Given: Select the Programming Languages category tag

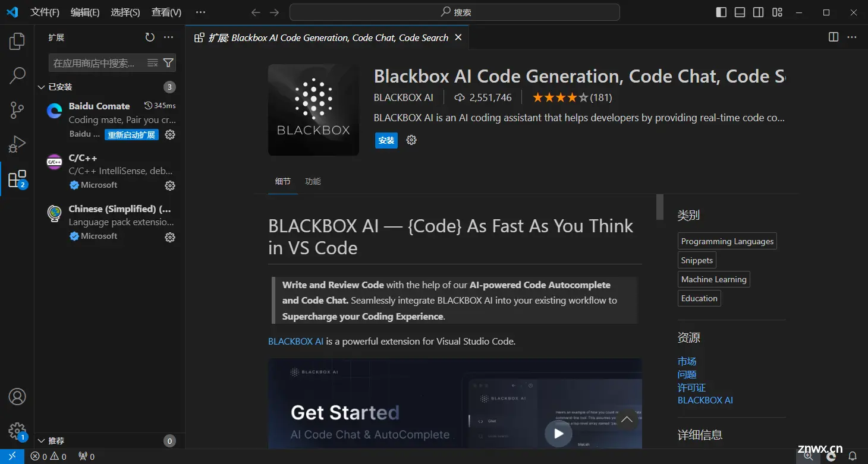Looking at the screenshot, I should [727, 241].
